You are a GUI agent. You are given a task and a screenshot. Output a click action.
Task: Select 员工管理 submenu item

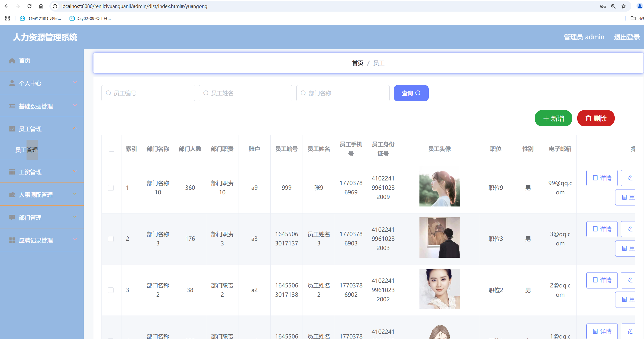tap(27, 150)
